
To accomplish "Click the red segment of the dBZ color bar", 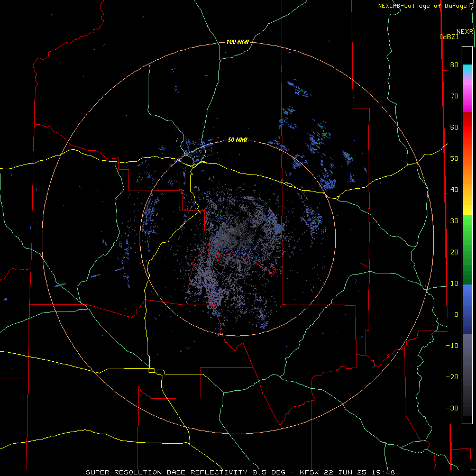I will [x=467, y=127].
